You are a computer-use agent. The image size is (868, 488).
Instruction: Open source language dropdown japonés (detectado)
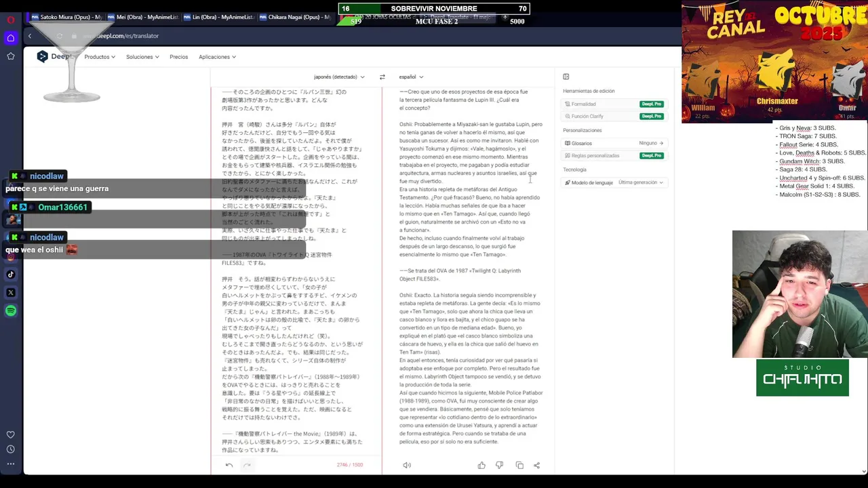(339, 77)
